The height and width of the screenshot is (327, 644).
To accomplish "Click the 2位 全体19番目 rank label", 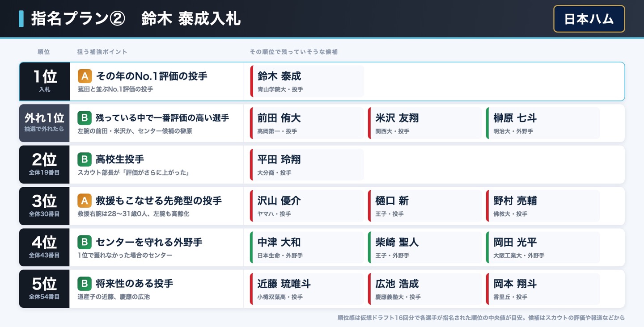I will pyautogui.click(x=44, y=164).
